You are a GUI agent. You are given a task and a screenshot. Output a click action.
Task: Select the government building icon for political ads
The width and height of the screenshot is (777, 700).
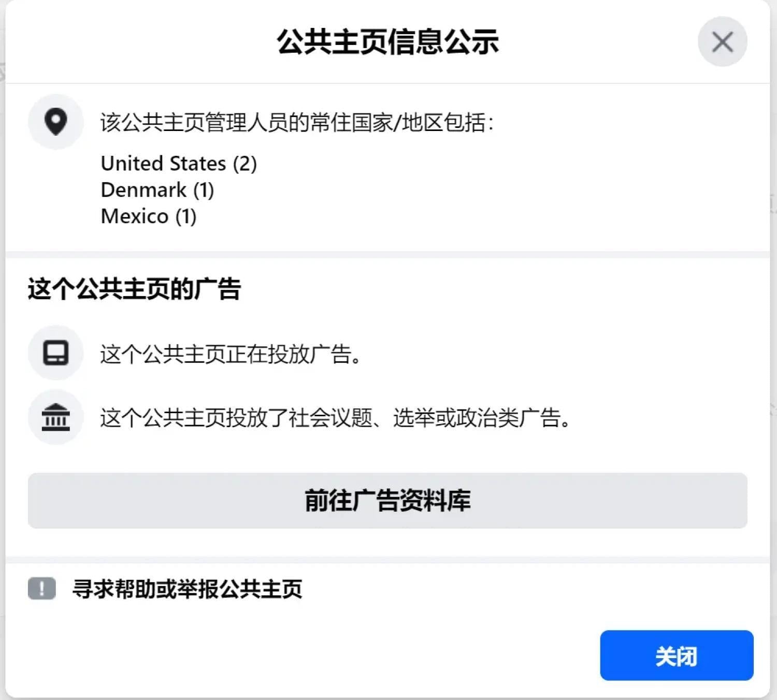[55, 417]
